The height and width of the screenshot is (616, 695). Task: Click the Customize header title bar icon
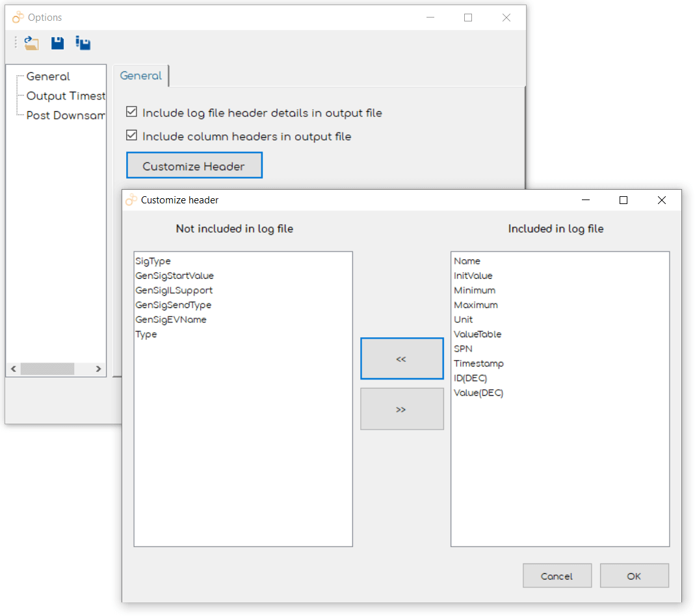[x=131, y=199]
